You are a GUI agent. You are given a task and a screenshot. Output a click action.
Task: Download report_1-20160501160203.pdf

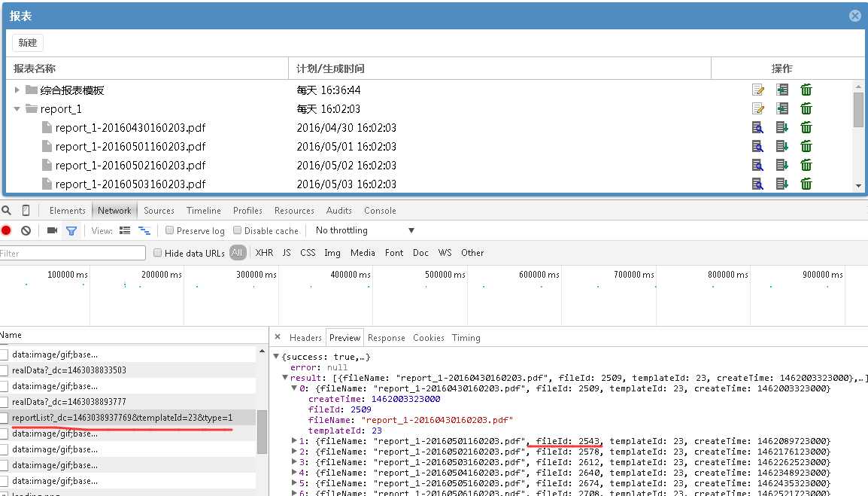coord(782,146)
